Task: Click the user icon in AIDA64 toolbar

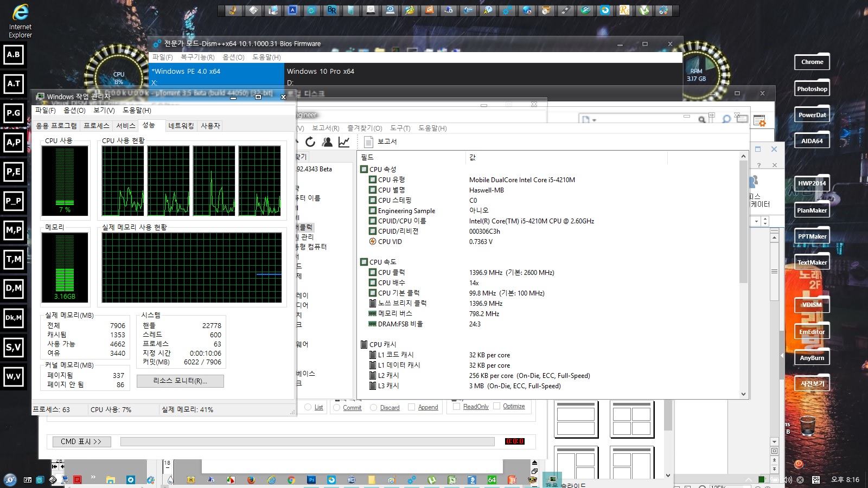Action: (x=327, y=142)
